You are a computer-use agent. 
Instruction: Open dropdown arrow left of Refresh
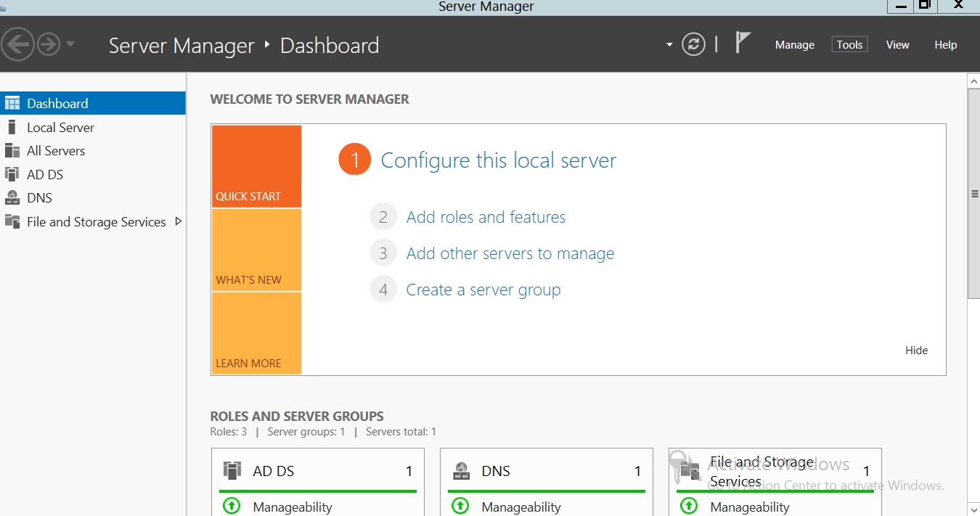click(669, 45)
